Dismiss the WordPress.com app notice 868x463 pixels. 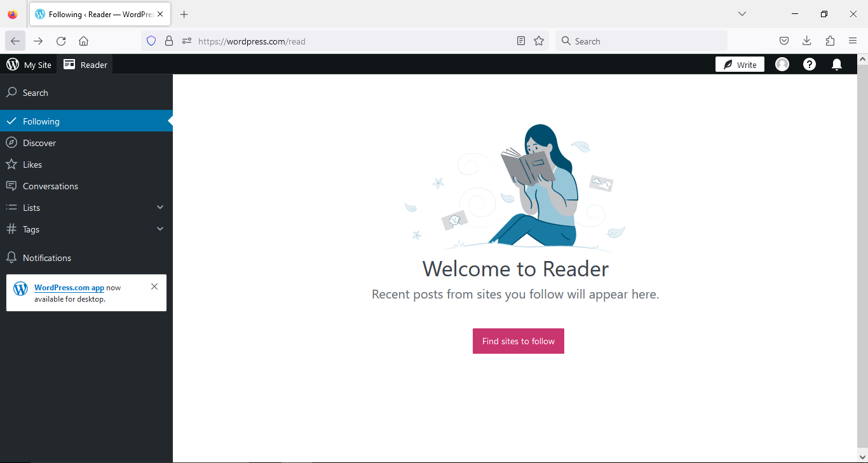click(154, 286)
